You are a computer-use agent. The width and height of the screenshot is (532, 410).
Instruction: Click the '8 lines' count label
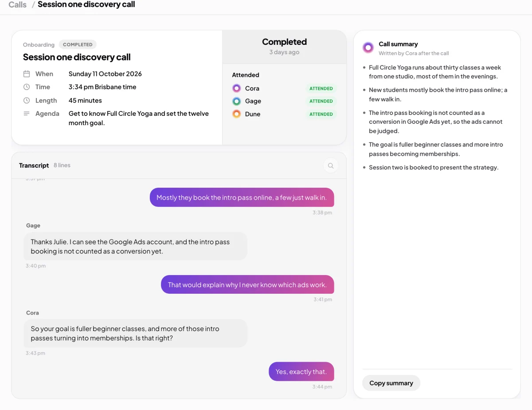click(62, 166)
